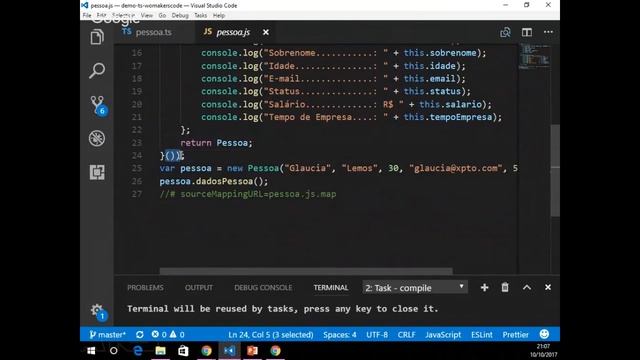Split the editor with the split icon
The width and height of the screenshot is (640, 360).
point(527,32)
